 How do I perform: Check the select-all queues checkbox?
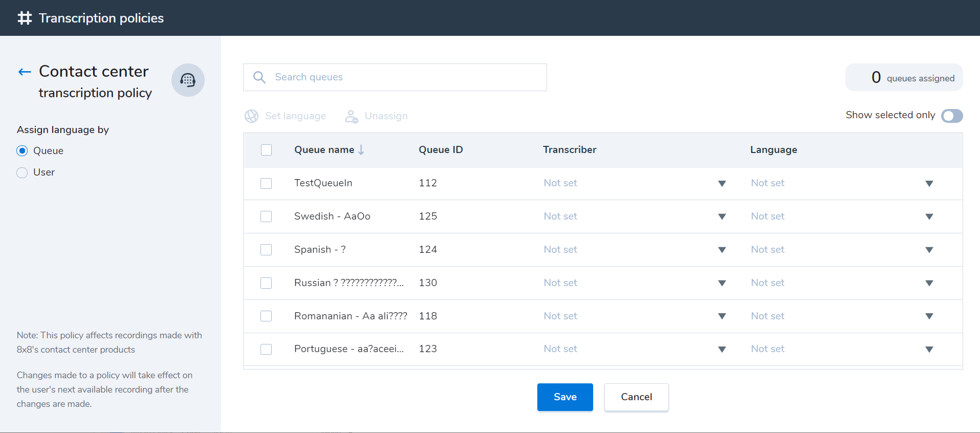[266, 150]
